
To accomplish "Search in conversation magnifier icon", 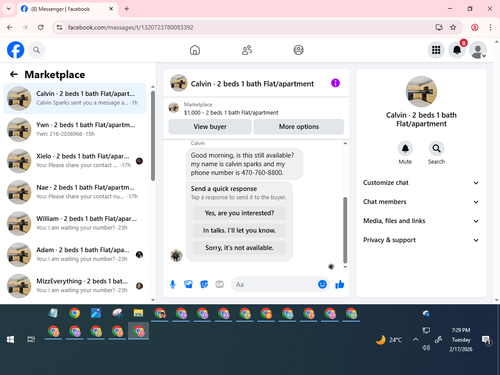I will (x=436, y=149).
